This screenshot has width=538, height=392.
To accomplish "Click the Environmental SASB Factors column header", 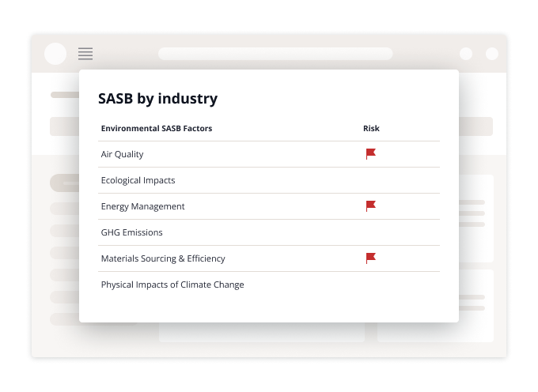I will [157, 128].
